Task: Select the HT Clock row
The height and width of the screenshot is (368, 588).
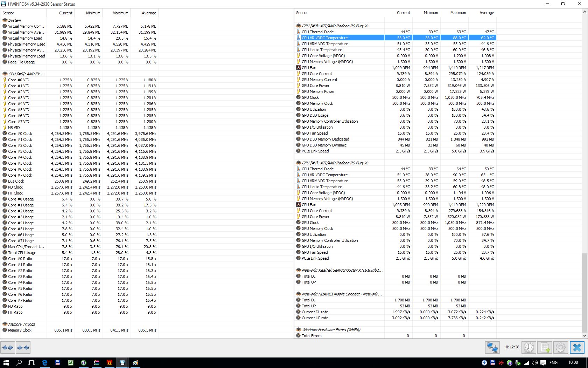Action: click(x=79, y=193)
